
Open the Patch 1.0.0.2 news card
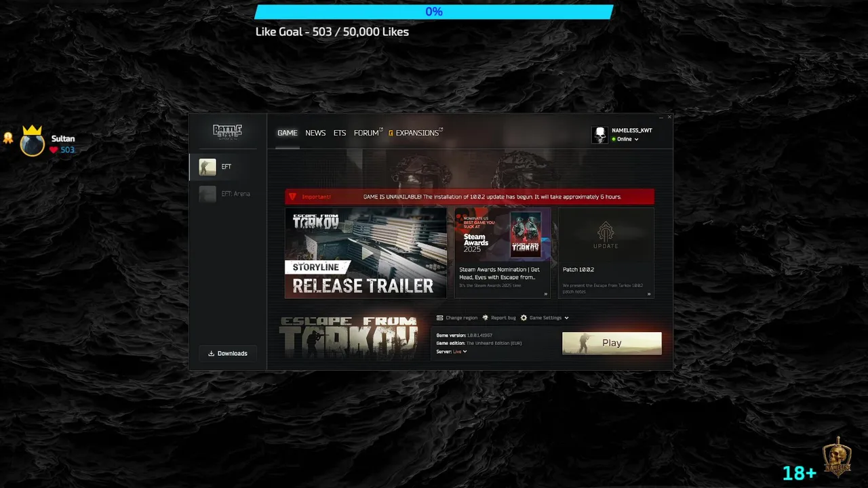pos(606,253)
